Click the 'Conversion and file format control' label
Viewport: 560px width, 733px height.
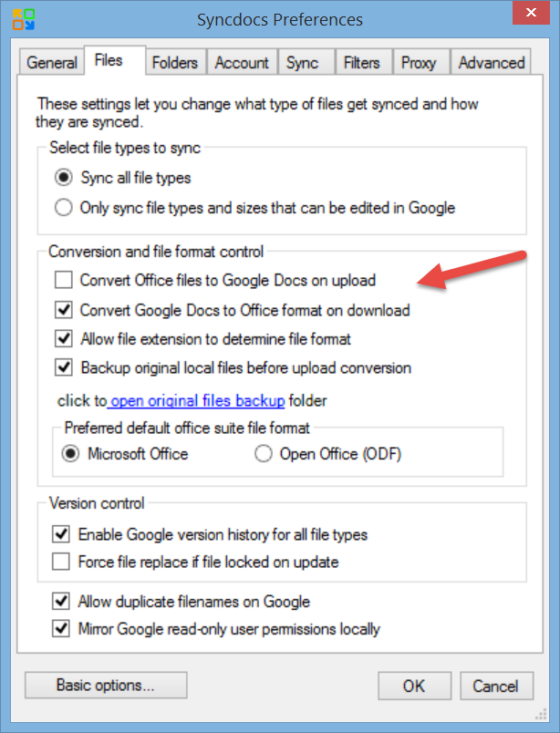point(156,252)
